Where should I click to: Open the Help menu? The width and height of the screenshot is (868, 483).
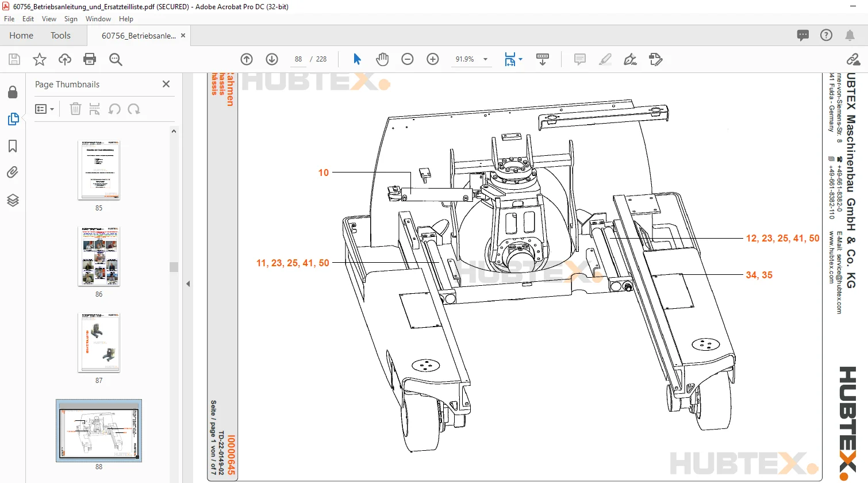(x=126, y=19)
